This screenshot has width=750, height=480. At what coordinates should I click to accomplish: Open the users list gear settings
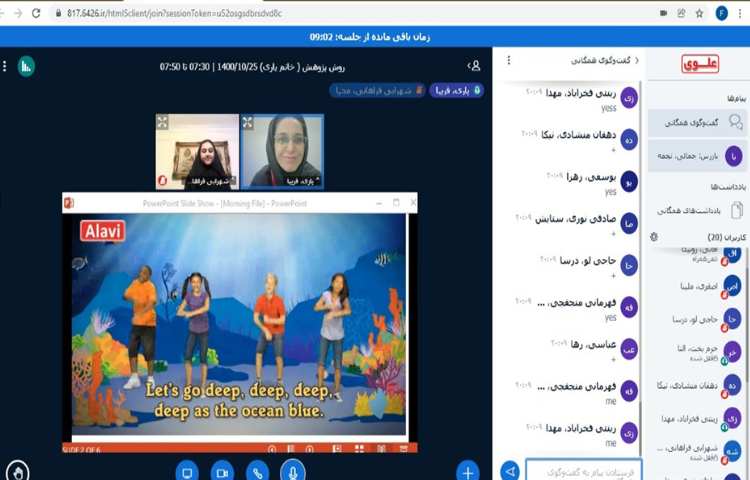pyautogui.click(x=653, y=236)
